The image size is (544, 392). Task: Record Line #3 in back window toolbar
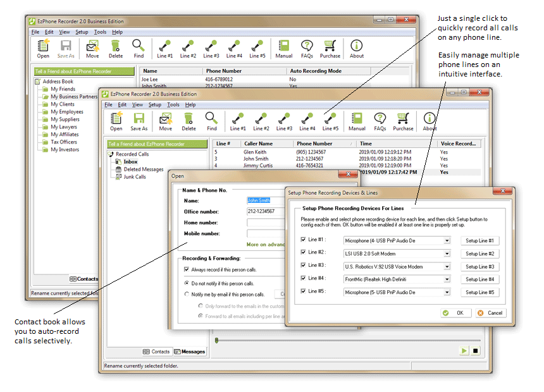coord(211,49)
